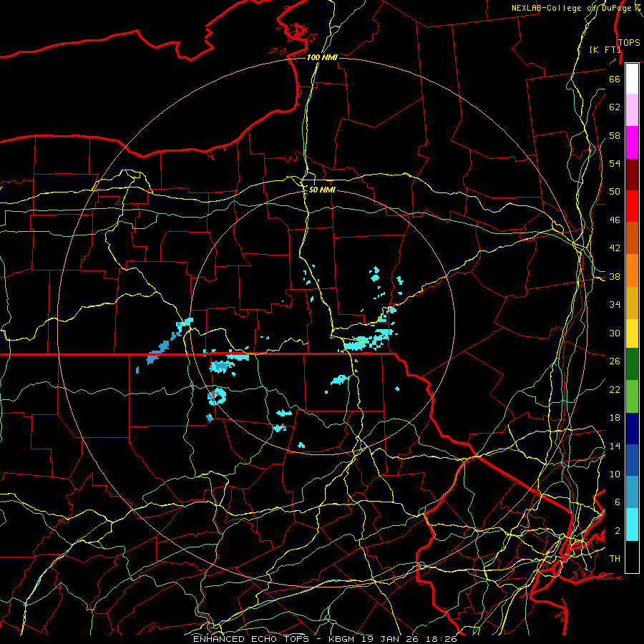
Task: Click the light blue legend swatch
Action: point(632,492)
